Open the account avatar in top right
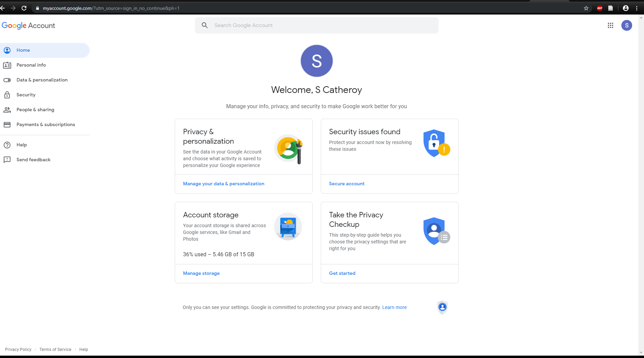The image size is (644, 358). [x=627, y=25]
